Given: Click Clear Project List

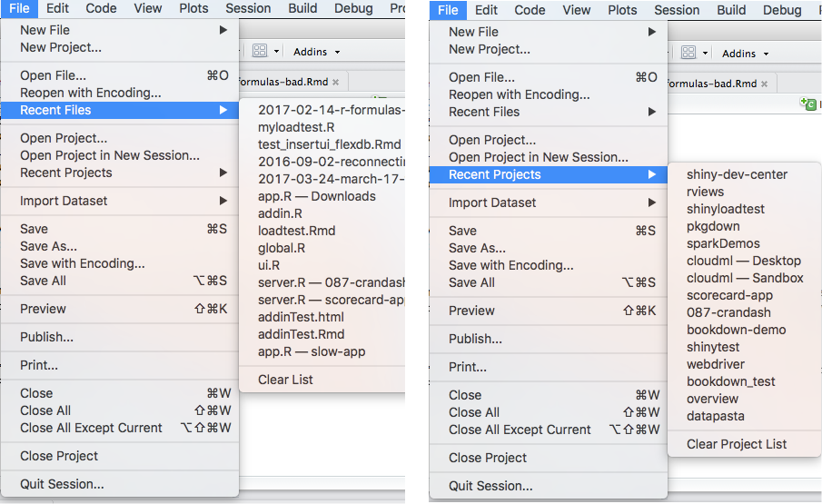Looking at the screenshot, I should [737, 444].
